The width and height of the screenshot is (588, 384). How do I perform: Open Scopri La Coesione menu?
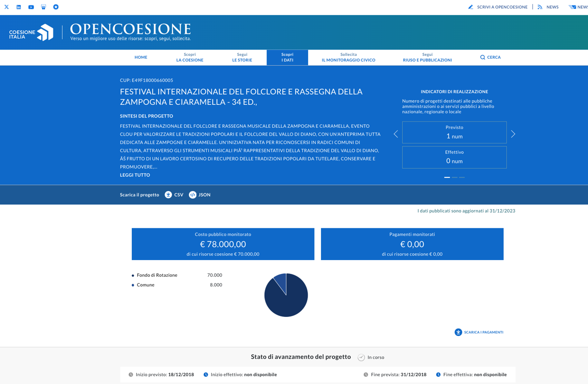click(x=190, y=57)
